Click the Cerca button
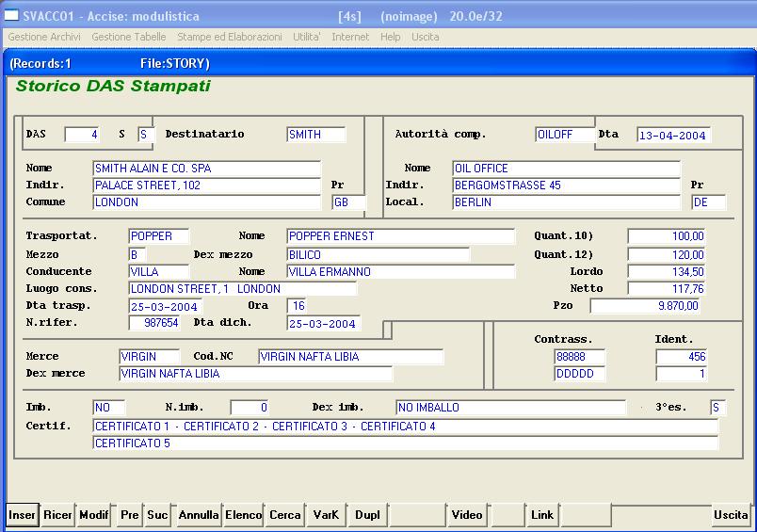This screenshot has width=757, height=532. (285, 515)
